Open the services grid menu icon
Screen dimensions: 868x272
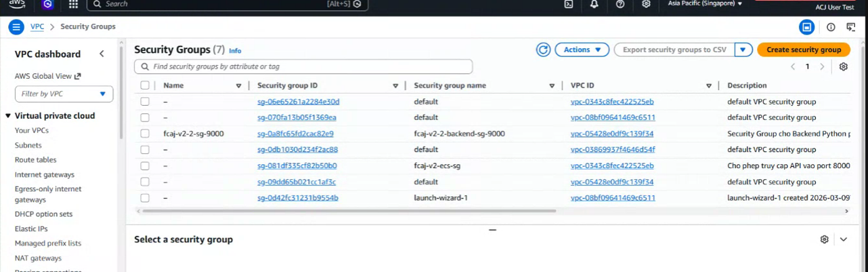click(x=73, y=4)
